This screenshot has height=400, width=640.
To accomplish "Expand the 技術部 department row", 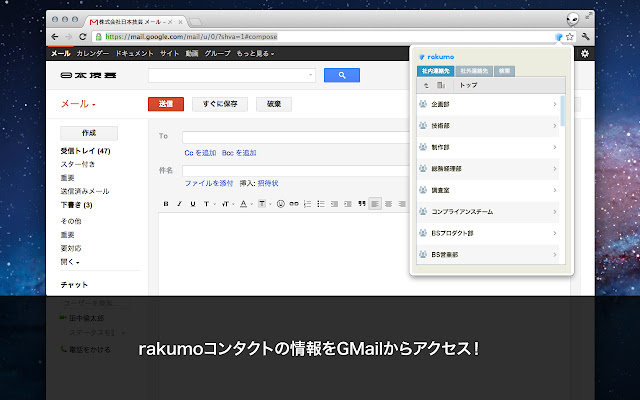I will [488, 126].
